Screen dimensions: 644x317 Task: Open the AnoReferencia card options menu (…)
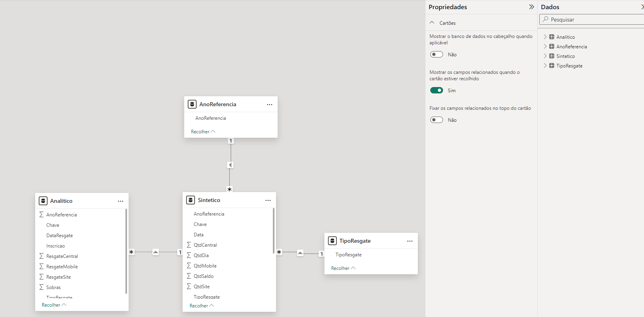coord(270,105)
